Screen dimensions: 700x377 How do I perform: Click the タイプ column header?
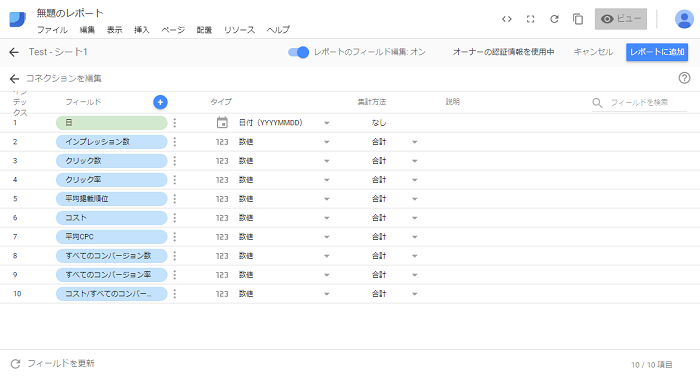point(221,102)
